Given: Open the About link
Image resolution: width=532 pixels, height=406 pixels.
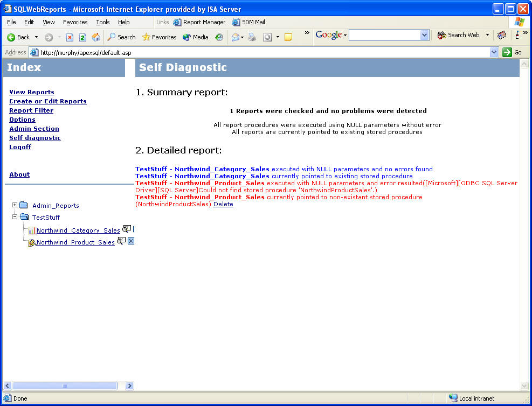Looking at the screenshot, I should click(x=19, y=174).
